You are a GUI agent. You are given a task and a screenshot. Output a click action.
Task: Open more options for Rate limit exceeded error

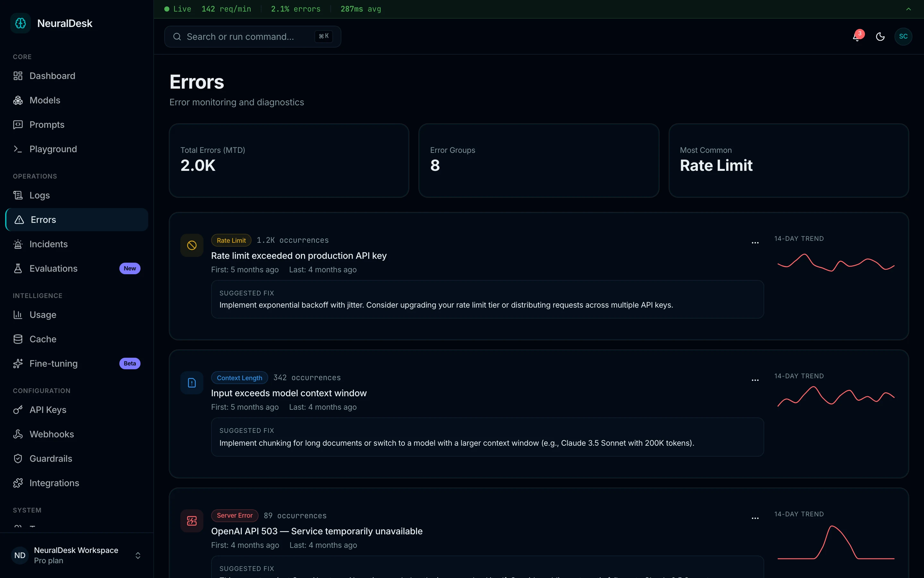click(x=755, y=243)
